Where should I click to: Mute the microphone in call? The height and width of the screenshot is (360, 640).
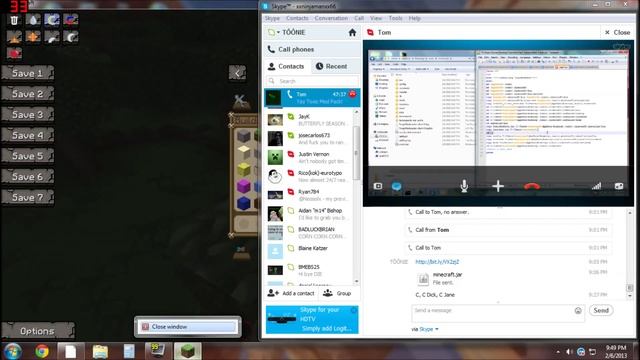click(464, 186)
